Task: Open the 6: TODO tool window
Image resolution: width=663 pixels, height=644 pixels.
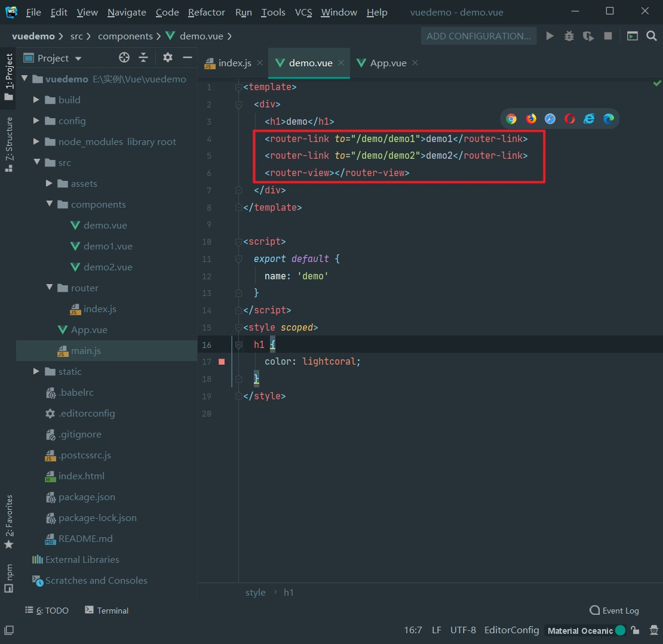Action: (x=47, y=610)
